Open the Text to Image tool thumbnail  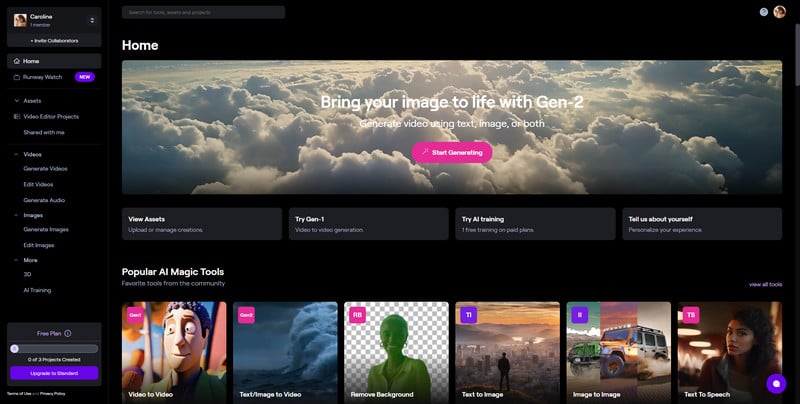pyautogui.click(x=508, y=353)
